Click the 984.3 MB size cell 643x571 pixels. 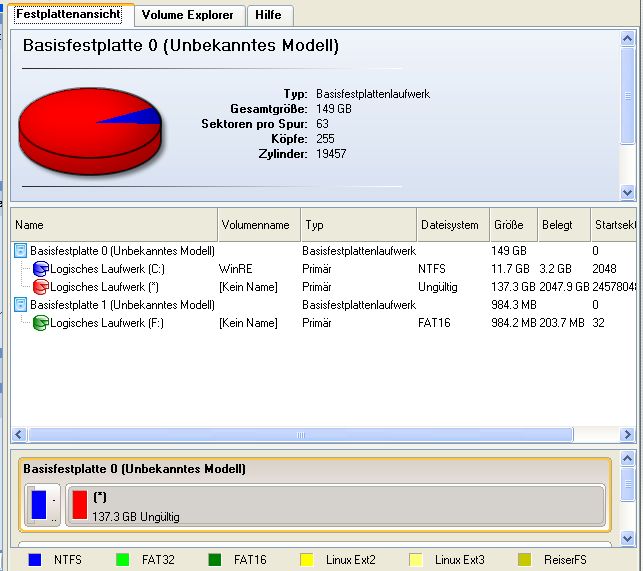[x=513, y=305]
